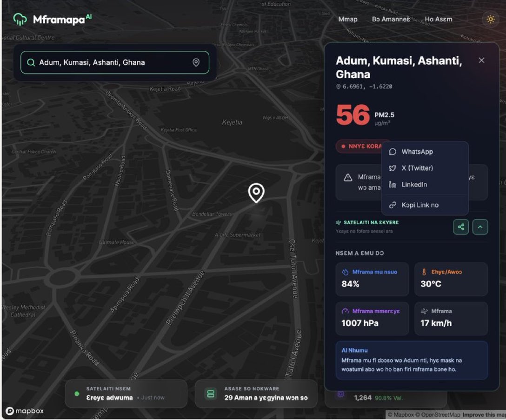The image size is (506, 420).
Task: Click the WhatsApp chat bubble icon
Action: pyautogui.click(x=393, y=152)
